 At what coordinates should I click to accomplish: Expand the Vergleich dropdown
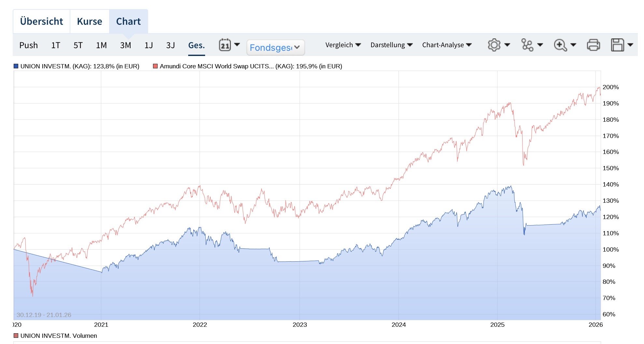click(343, 45)
